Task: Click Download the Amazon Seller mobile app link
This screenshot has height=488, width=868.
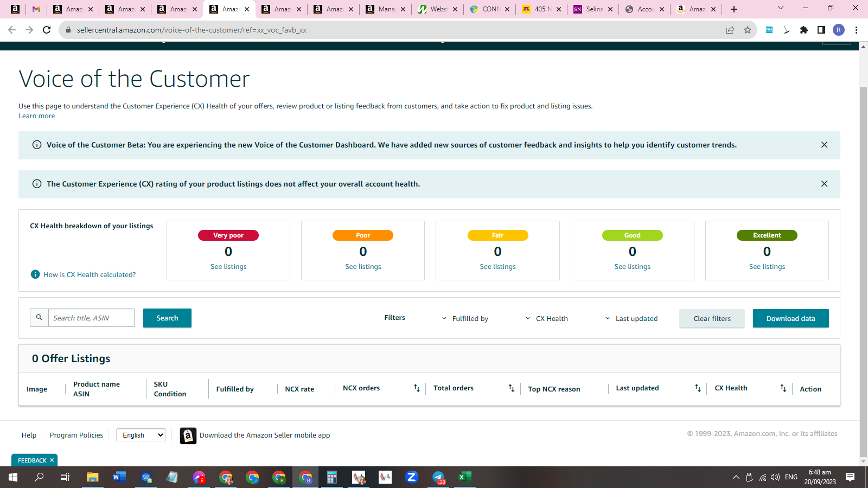Action: pyautogui.click(x=265, y=435)
